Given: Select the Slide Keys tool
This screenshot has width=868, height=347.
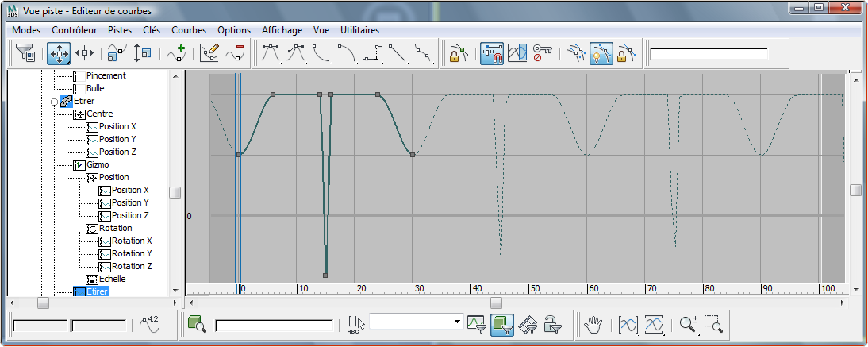Looking at the screenshot, I should tap(84, 53).
